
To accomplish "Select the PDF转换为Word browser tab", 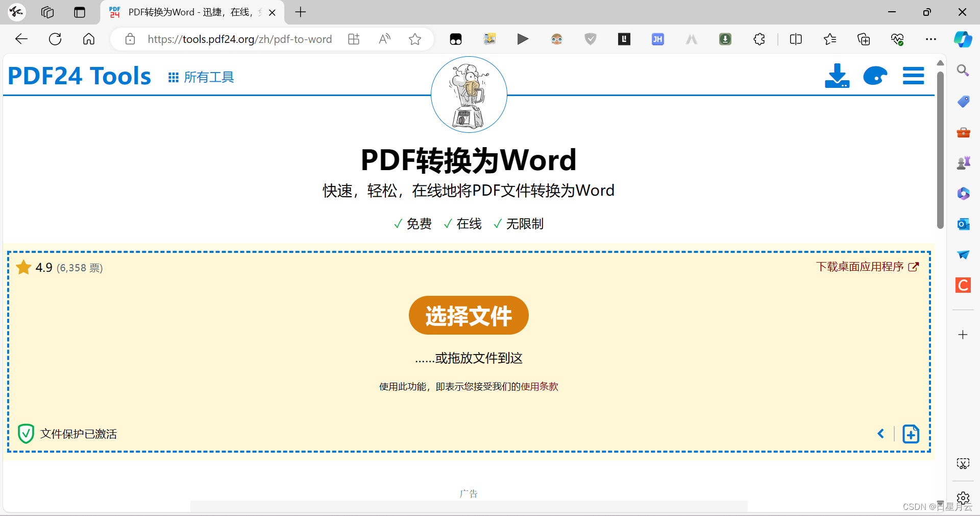I will [x=191, y=12].
